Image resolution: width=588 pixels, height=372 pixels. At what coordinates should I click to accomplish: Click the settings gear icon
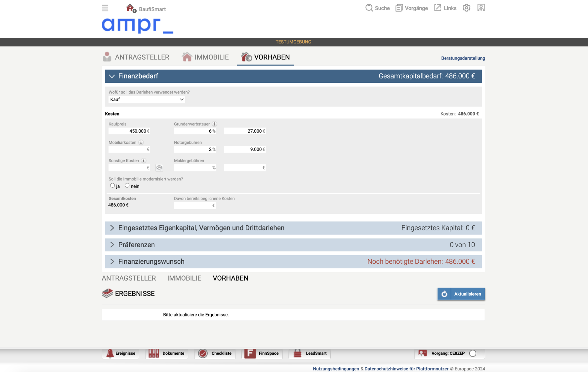466,8
